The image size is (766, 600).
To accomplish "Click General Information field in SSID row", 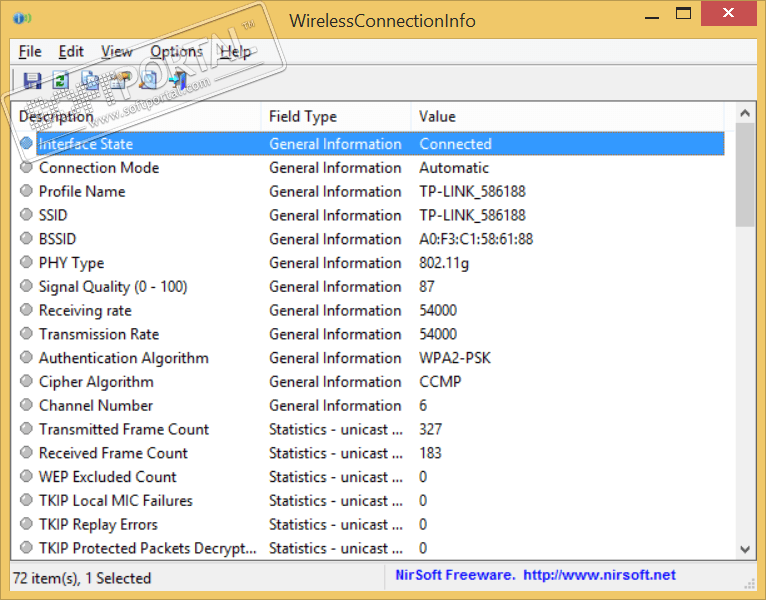I will point(335,215).
